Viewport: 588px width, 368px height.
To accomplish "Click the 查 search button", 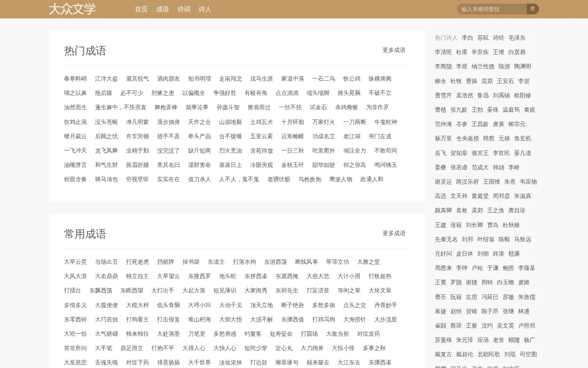I will pos(533,9).
